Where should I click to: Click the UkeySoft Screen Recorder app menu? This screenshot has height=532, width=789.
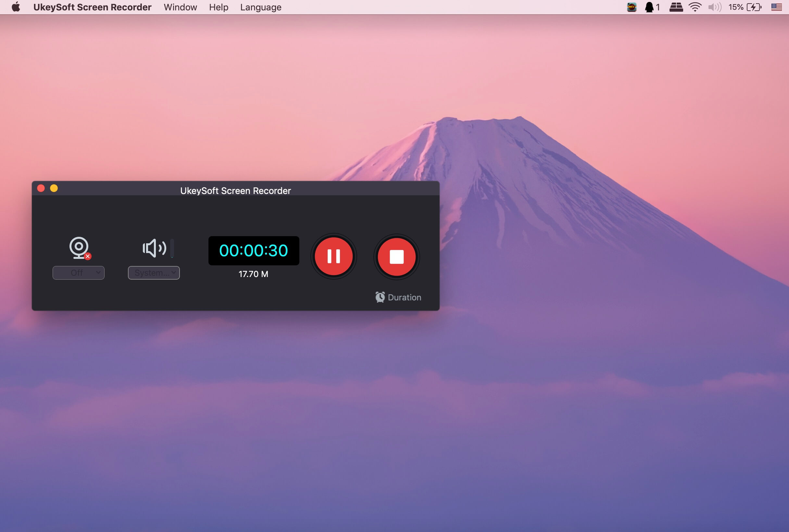pos(92,7)
